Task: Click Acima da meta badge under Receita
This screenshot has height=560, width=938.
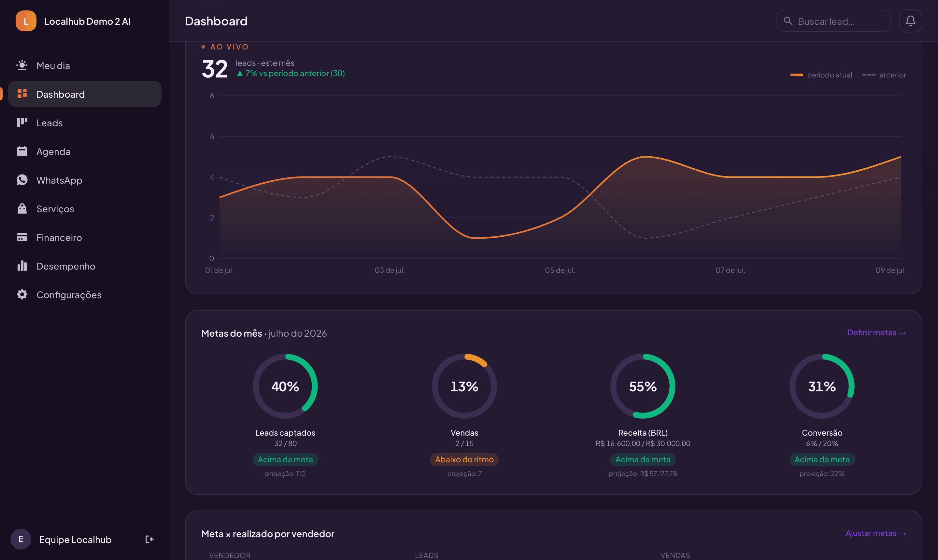Action: 643,460
